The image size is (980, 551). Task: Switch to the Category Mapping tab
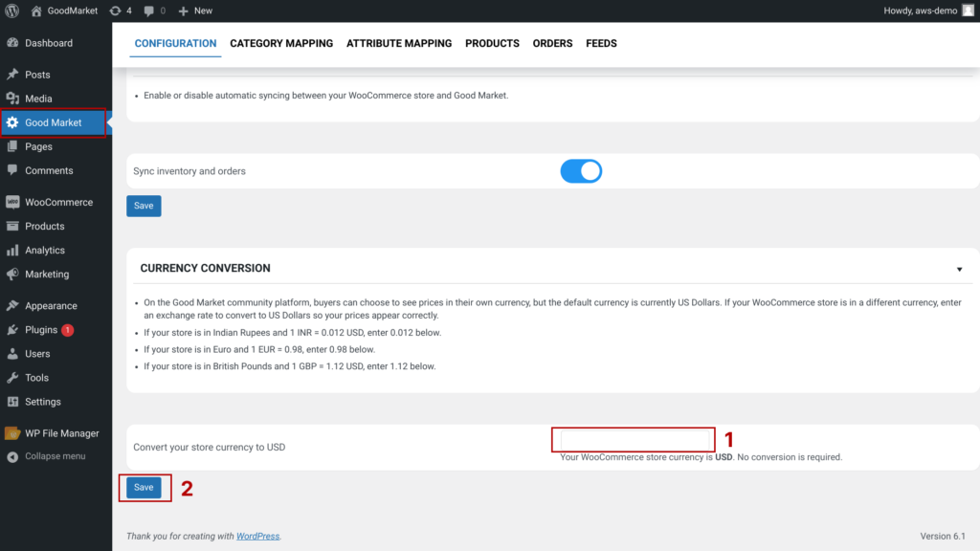281,43
